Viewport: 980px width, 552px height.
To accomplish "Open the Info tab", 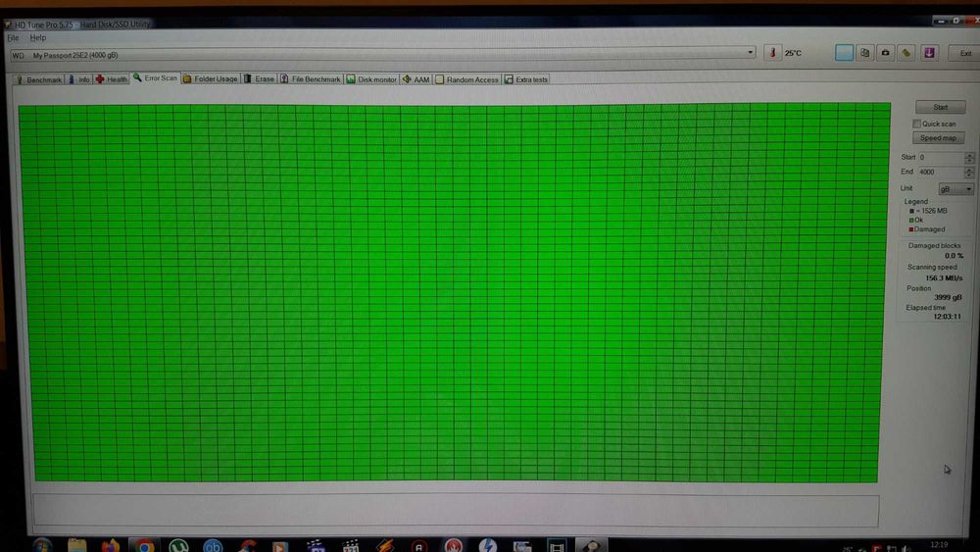I will click(x=79, y=79).
